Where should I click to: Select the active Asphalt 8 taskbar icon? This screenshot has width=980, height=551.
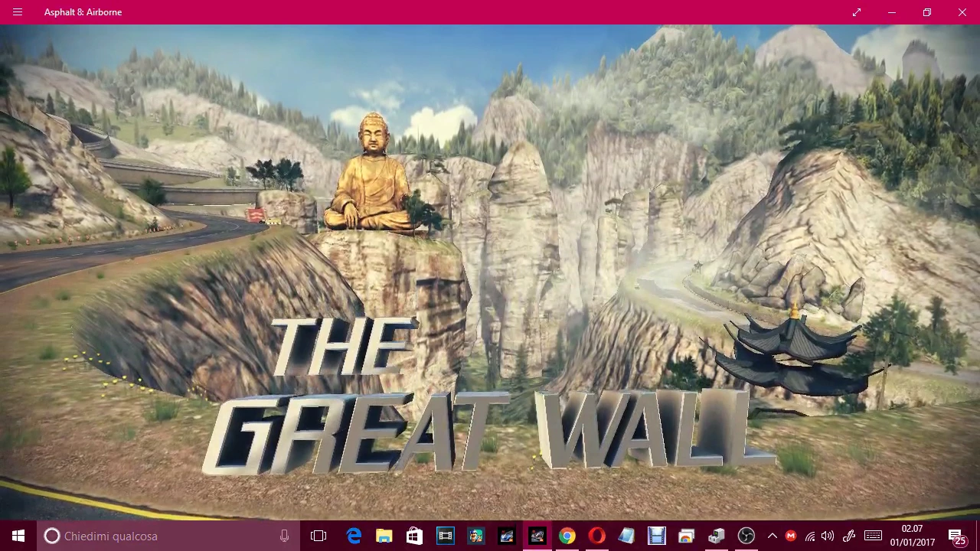click(537, 536)
